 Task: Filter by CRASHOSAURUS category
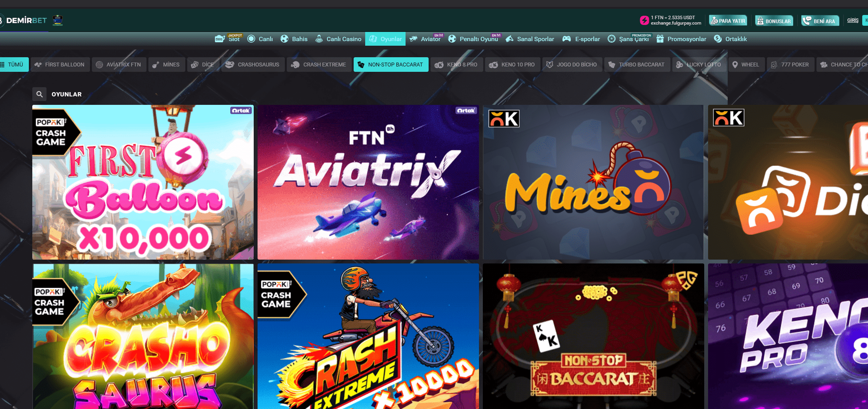(x=253, y=65)
